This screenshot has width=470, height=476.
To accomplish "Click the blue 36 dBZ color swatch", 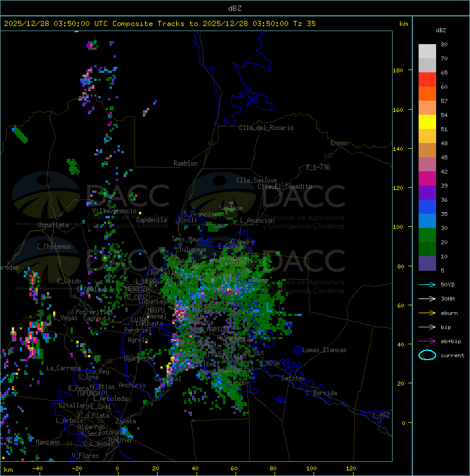I will coord(427,207).
